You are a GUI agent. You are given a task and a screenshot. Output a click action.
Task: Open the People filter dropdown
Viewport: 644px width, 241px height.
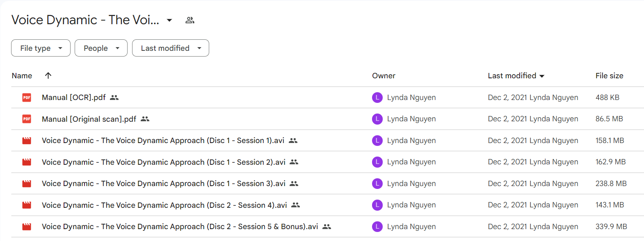tap(101, 48)
